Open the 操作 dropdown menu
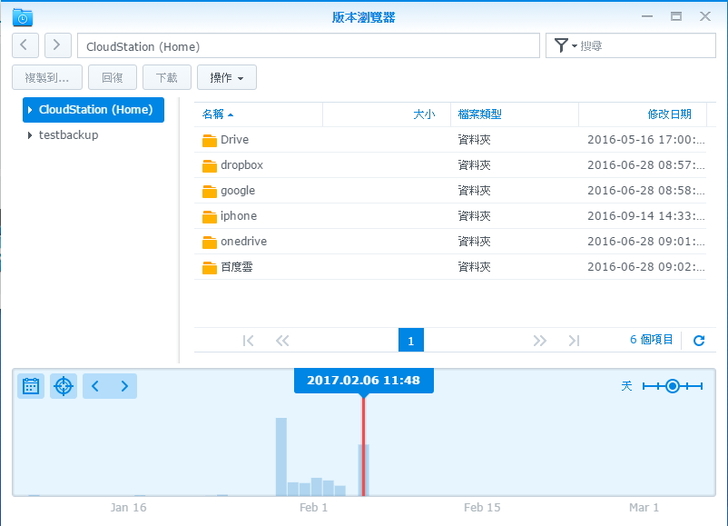Screen dimensions: 728x526 pyautogui.click(x=227, y=78)
